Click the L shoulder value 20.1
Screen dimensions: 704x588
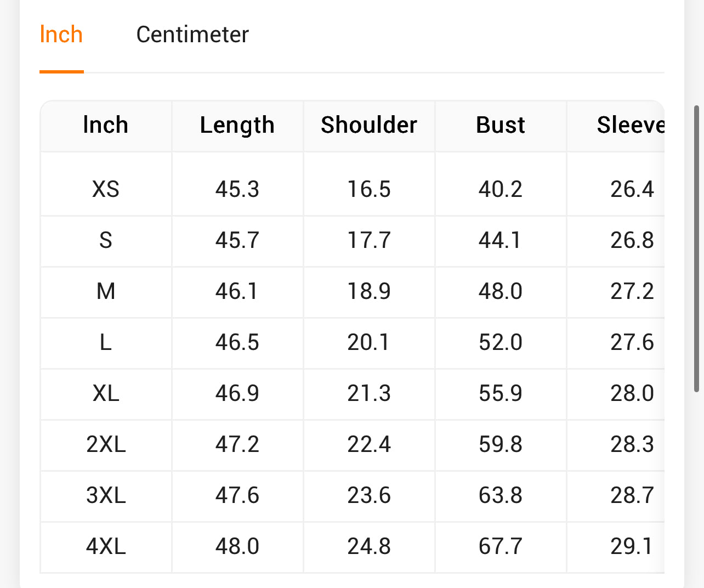368,342
